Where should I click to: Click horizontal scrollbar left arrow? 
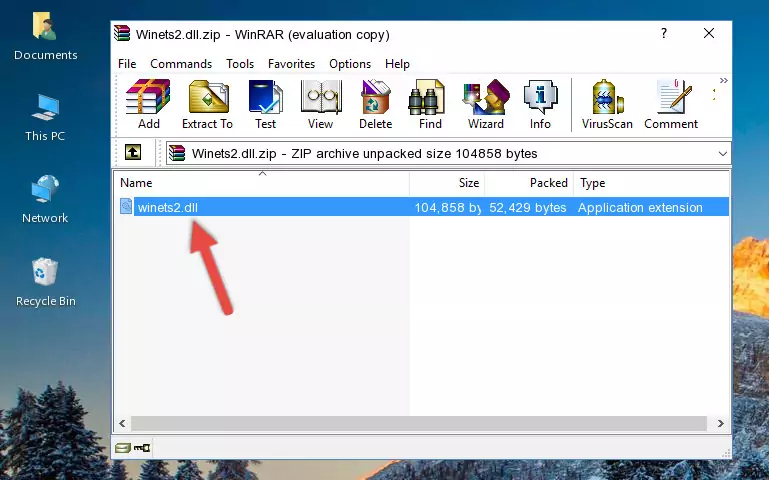point(123,423)
